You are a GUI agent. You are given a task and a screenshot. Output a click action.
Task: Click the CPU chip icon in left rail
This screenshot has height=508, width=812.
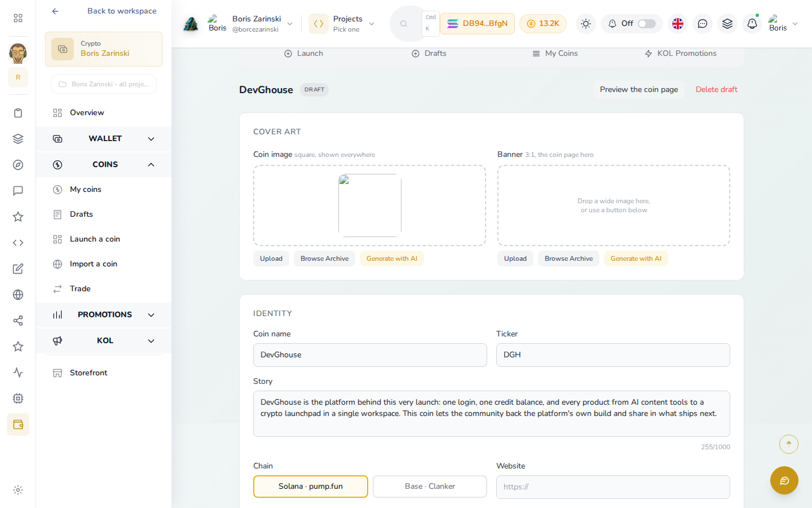18,398
